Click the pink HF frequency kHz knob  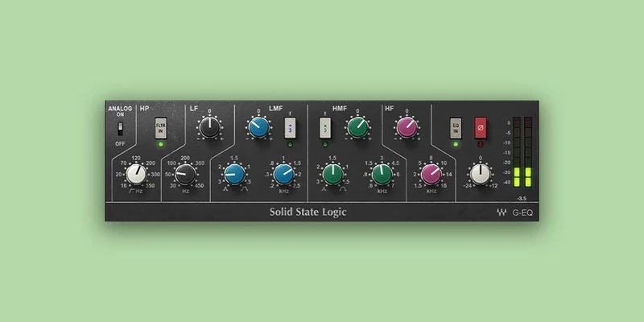(431, 174)
